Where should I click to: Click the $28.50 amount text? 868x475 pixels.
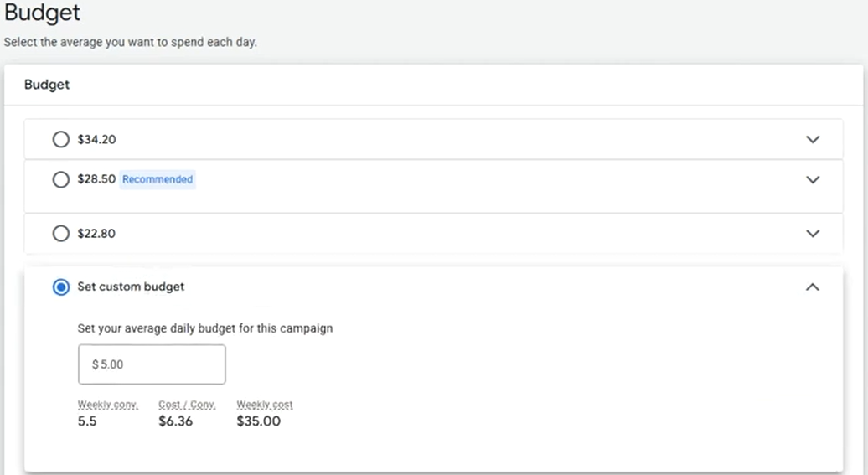96,179
